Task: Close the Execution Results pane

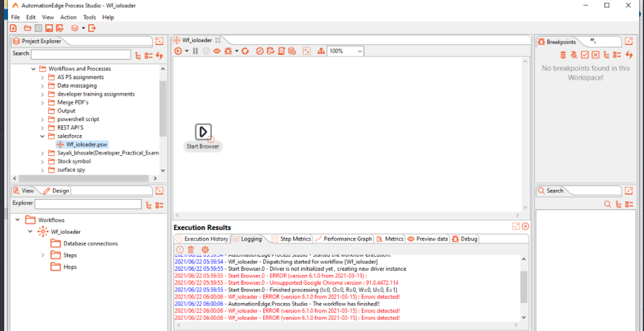Action: [525, 226]
